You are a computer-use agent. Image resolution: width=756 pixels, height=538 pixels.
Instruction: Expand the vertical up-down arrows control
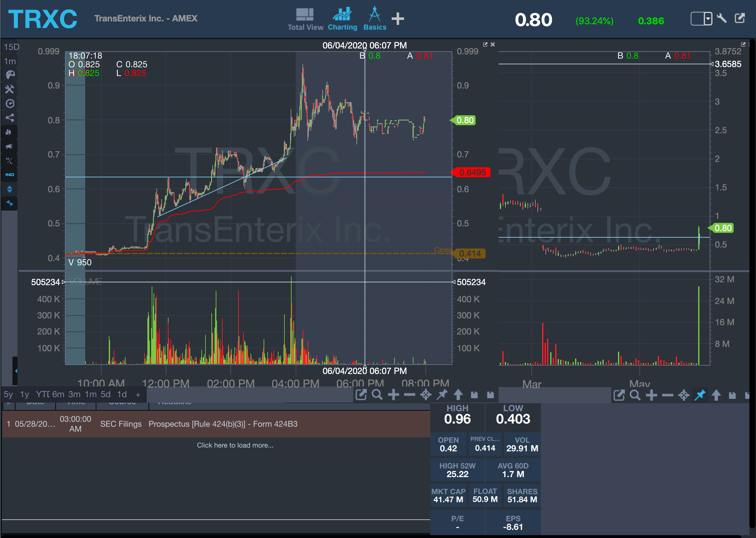10,189
